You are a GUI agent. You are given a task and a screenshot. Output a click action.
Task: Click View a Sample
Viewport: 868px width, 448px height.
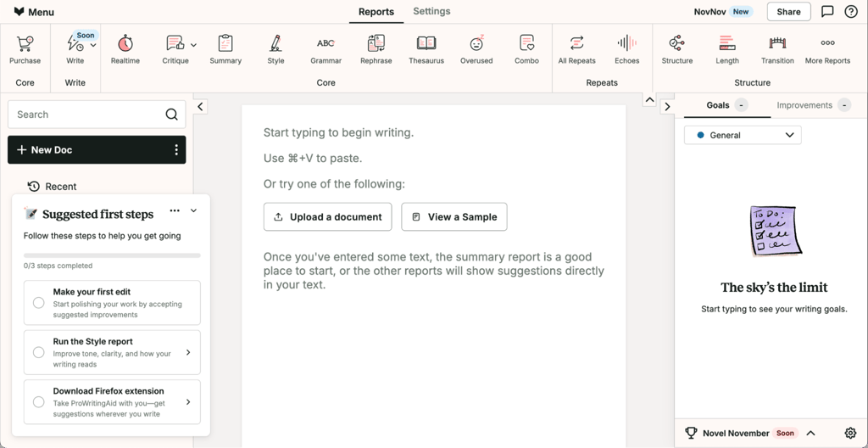click(x=454, y=217)
